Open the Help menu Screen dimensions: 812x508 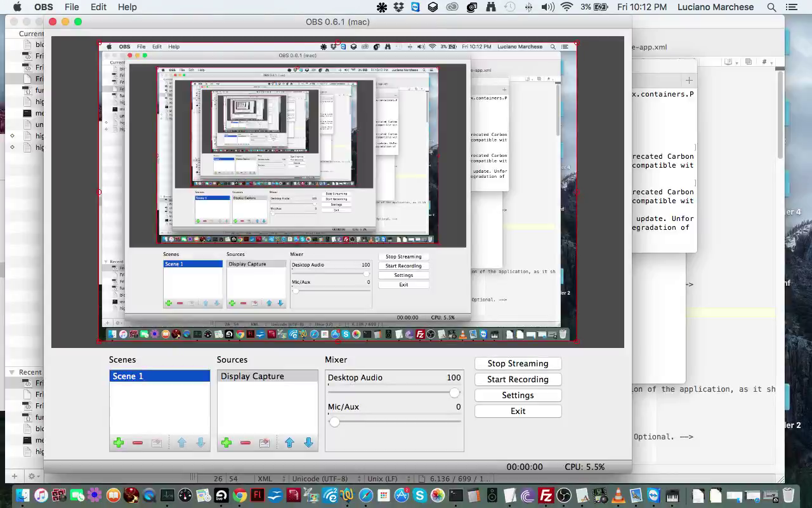point(128,7)
